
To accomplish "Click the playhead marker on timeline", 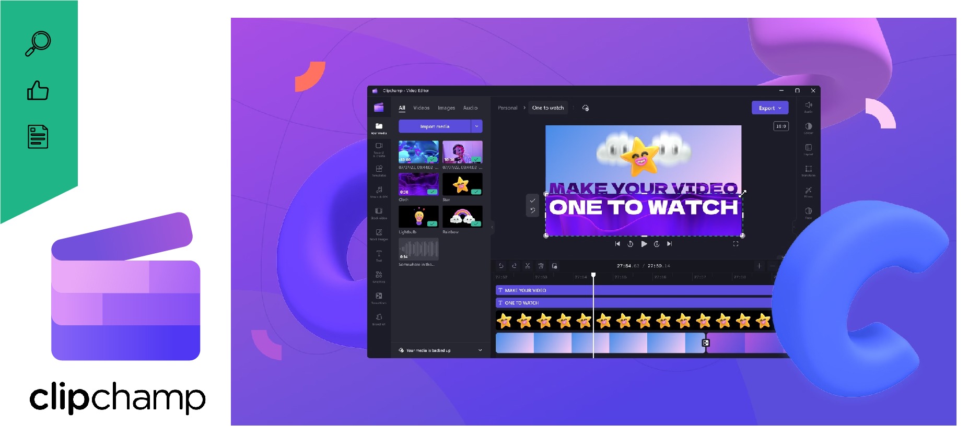I will 593,275.
